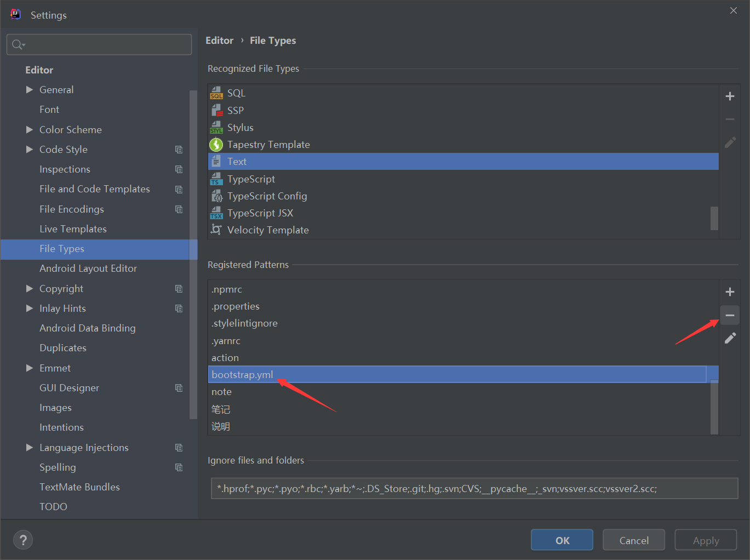This screenshot has width=750, height=560.
Task: Open the search filter options in settings search
Action: click(x=18, y=44)
